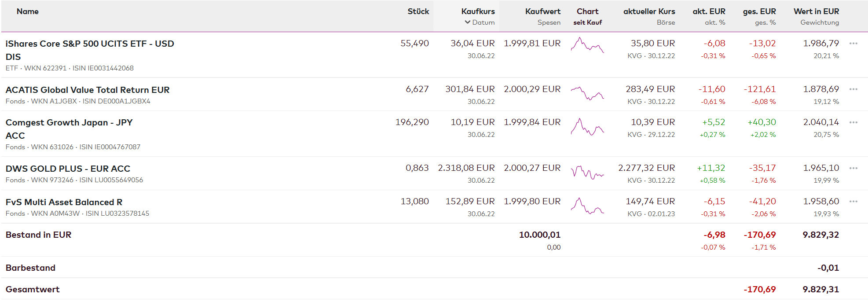Sort by Wert in EUR column
This screenshot has height=302, width=868.
coord(816,11)
